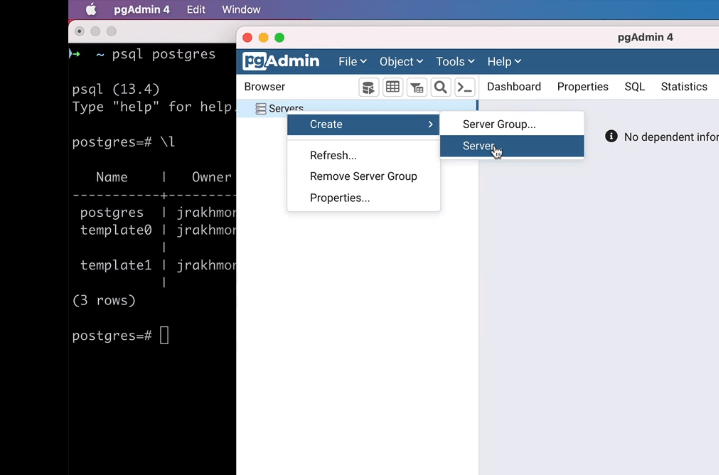Switch to the Properties tab

582,87
